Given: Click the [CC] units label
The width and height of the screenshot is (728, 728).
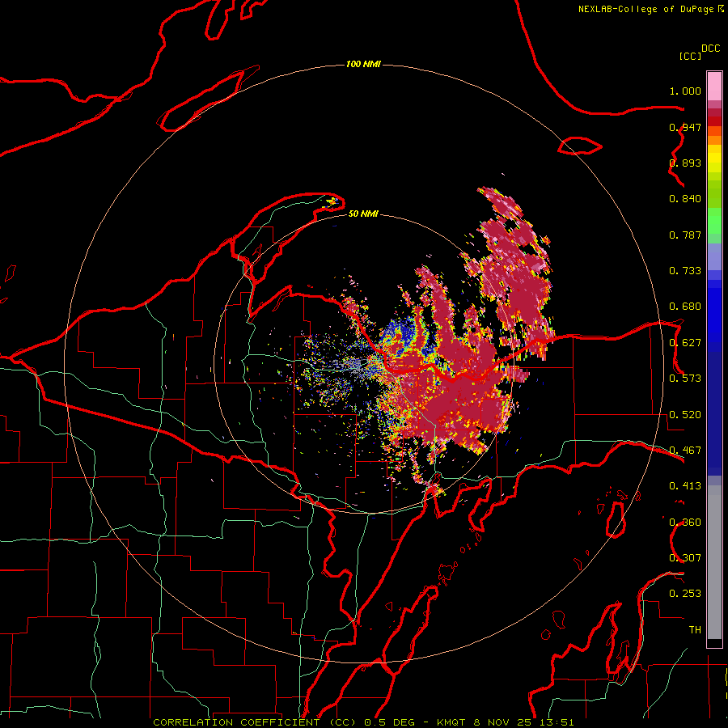Looking at the screenshot, I should 690,56.
